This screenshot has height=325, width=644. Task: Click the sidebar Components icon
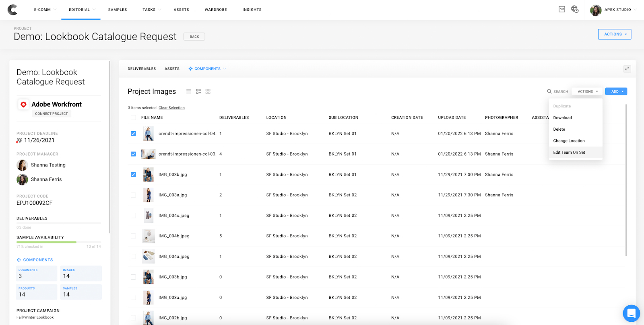point(19,260)
